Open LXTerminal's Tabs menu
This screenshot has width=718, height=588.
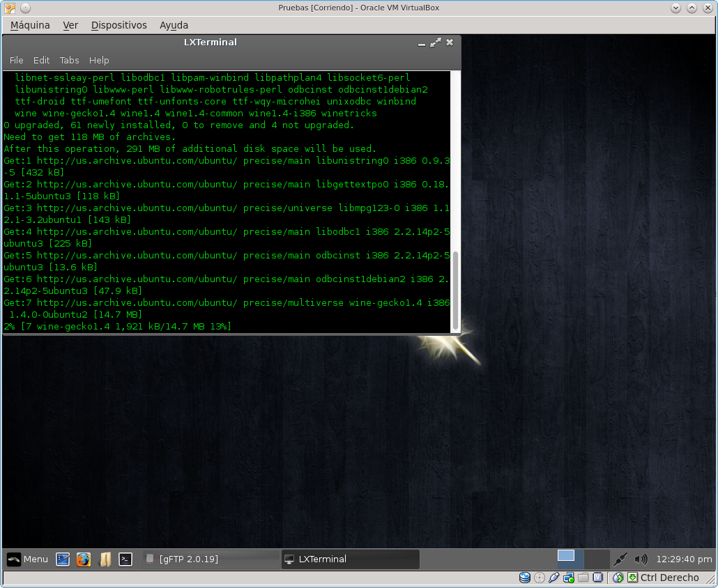click(x=69, y=60)
